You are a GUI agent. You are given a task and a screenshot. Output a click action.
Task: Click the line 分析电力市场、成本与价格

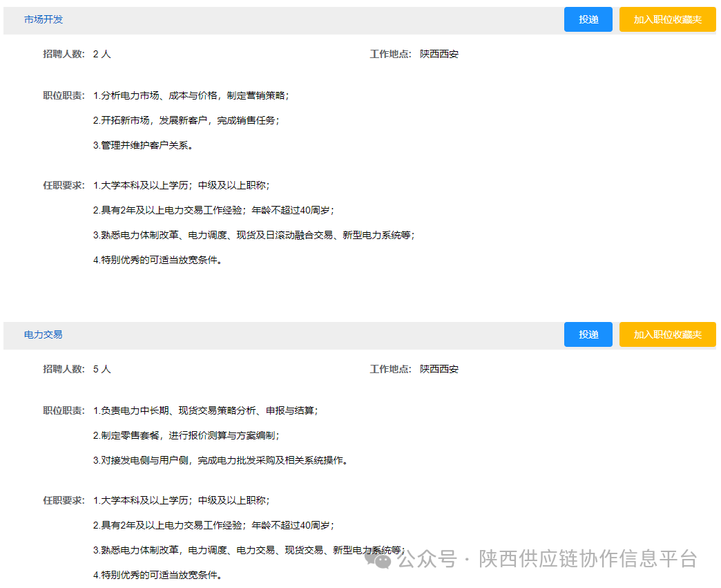click(191, 95)
